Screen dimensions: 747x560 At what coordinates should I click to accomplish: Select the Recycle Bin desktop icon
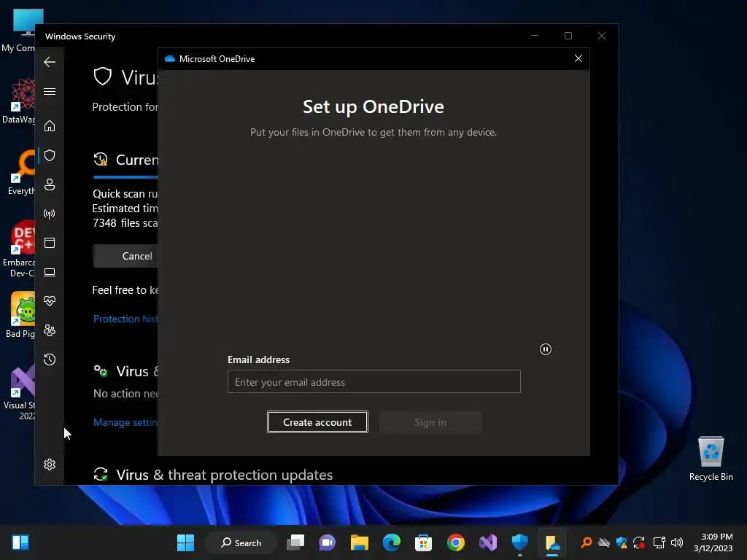pos(711,459)
